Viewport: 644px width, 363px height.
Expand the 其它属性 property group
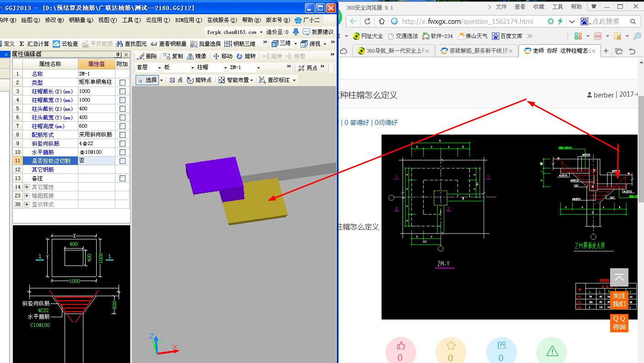click(x=27, y=187)
